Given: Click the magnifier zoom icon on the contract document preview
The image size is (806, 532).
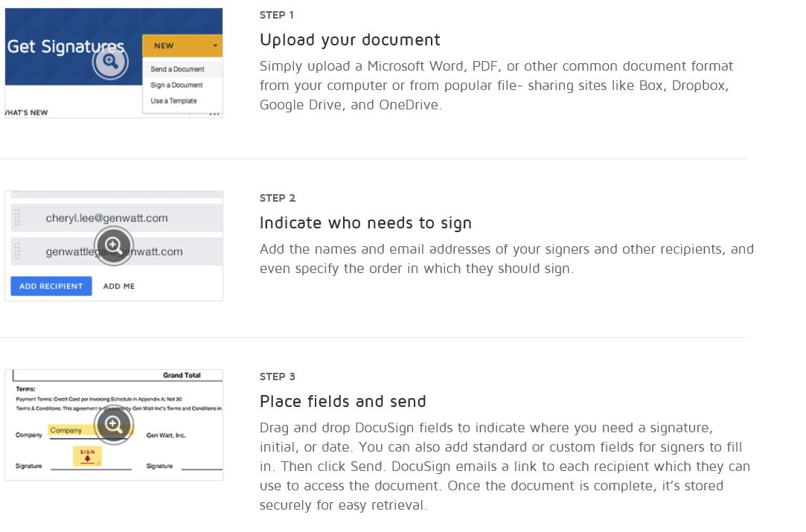Looking at the screenshot, I should pyautogui.click(x=114, y=425).
